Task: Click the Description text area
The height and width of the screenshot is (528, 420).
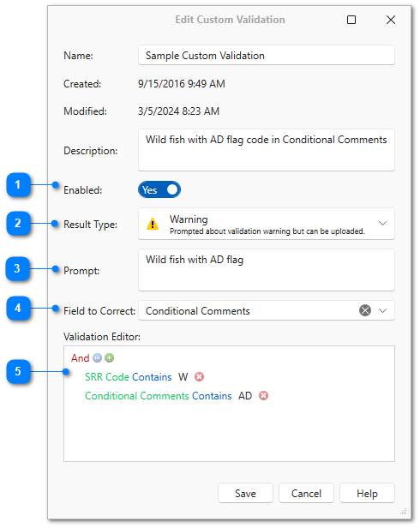Action: [267, 150]
